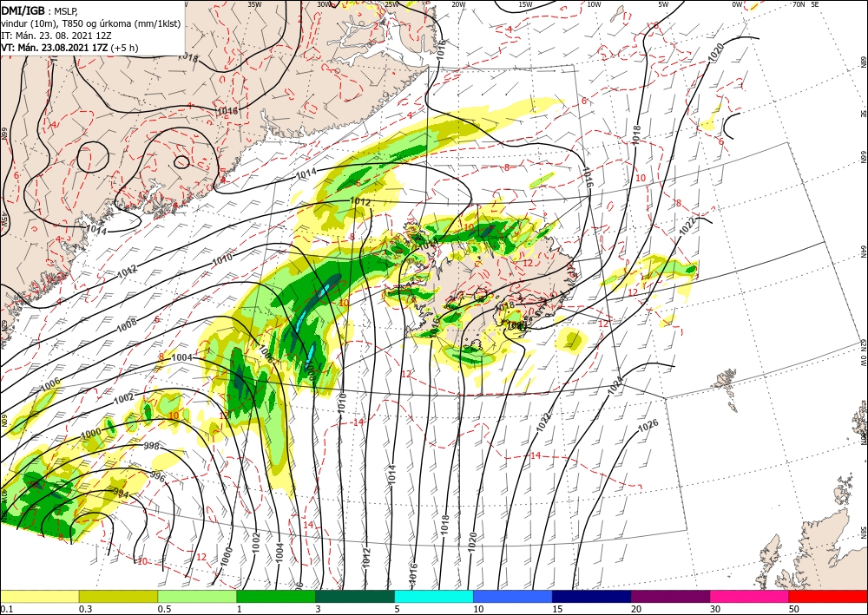Screen dimensions: 868x615
Task: Click the legend value '0.1'
Action: (5, 609)
